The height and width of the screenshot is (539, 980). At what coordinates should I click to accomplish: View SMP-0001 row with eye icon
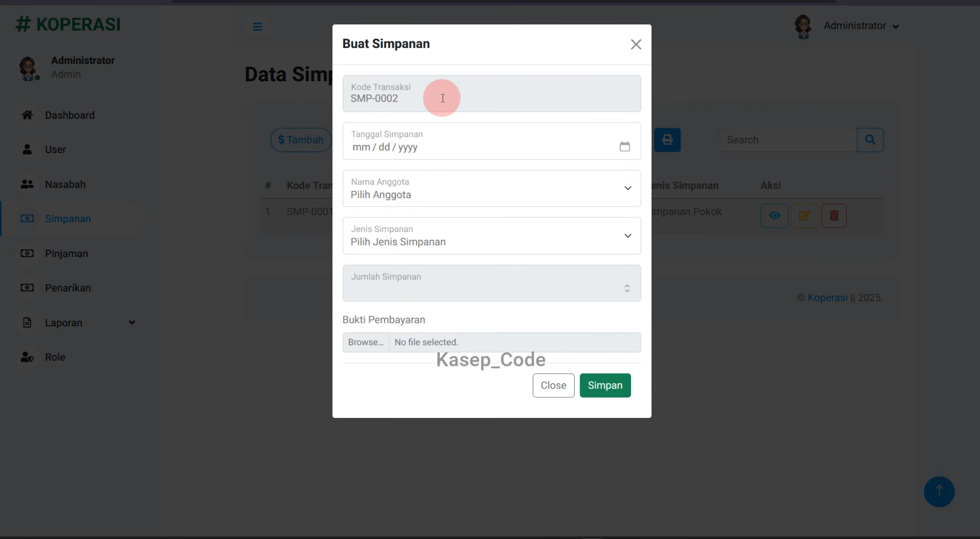tap(774, 215)
